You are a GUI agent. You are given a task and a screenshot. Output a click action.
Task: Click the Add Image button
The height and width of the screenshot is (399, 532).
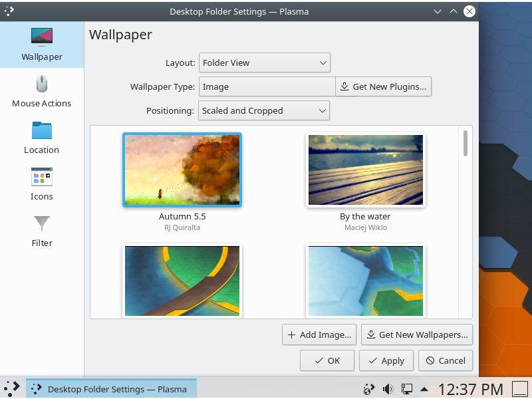point(319,334)
